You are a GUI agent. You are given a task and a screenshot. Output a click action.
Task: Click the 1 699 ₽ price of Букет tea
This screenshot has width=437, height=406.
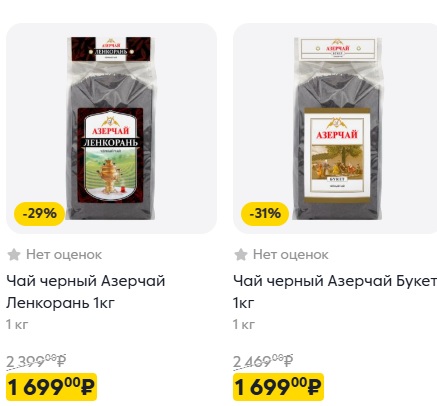tap(278, 387)
